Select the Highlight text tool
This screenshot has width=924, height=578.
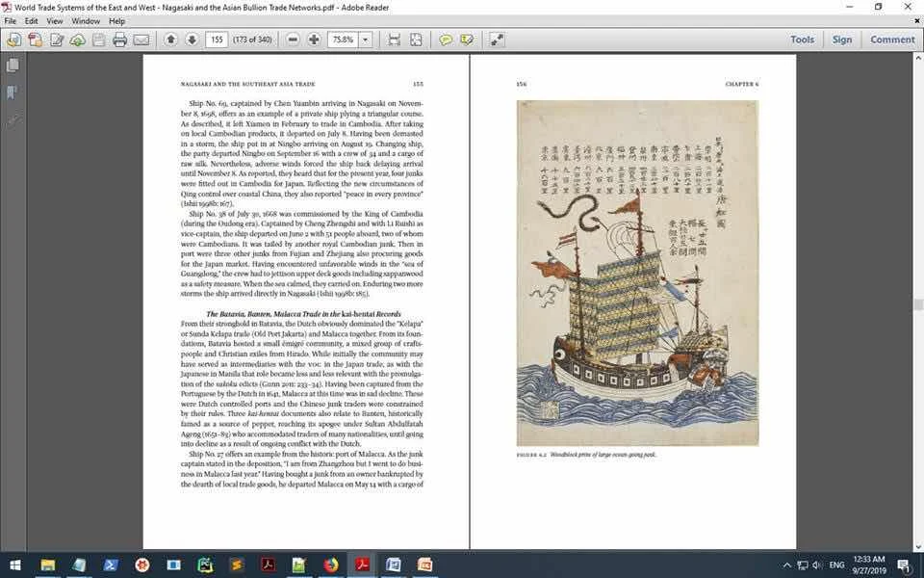click(468, 39)
